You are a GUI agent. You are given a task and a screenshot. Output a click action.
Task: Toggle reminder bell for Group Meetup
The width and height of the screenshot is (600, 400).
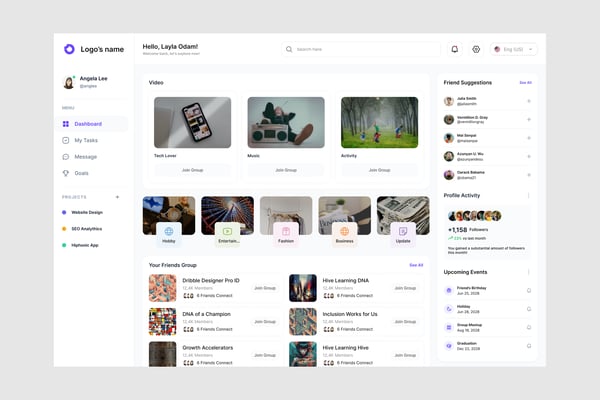click(x=529, y=327)
